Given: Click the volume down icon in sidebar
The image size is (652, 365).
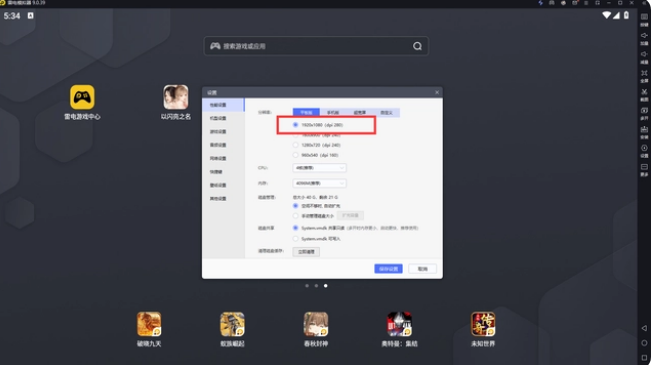Looking at the screenshot, I should click(x=644, y=57).
